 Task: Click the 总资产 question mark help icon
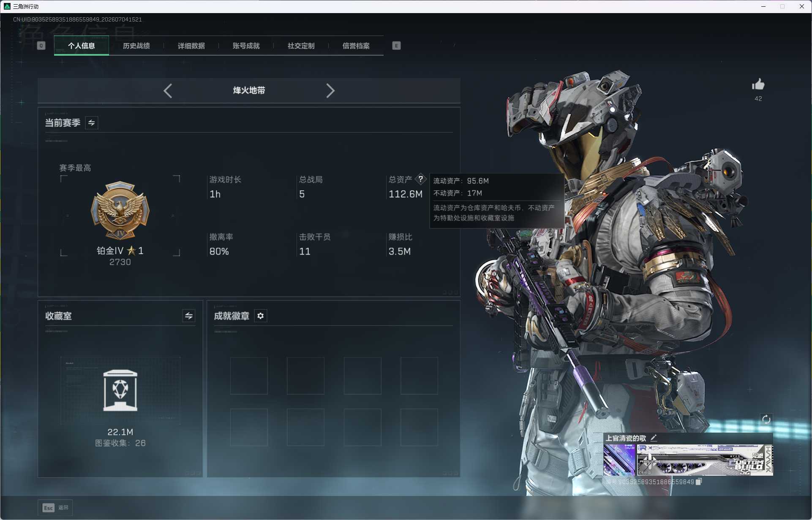[x=421, y=179]
